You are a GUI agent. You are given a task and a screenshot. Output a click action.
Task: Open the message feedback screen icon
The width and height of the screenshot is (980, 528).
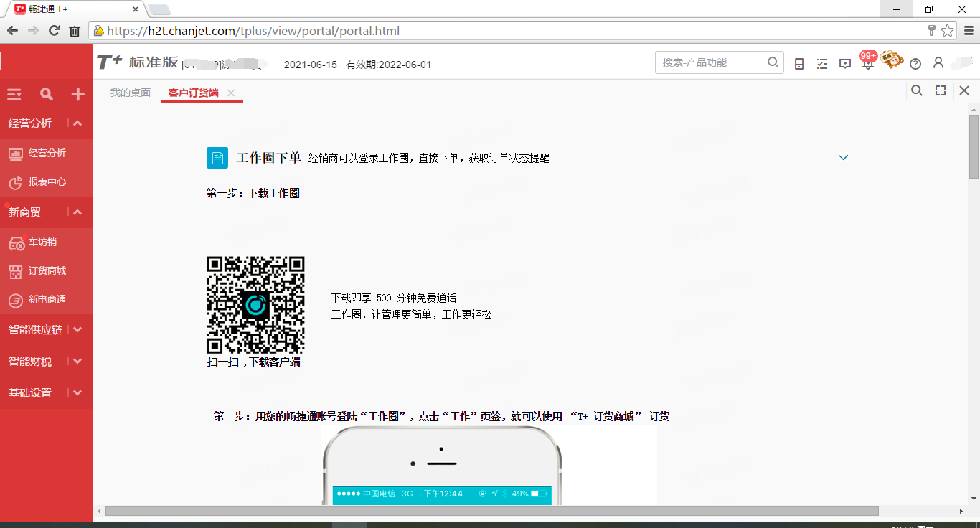pyautogui.click(x=845, y=63)
